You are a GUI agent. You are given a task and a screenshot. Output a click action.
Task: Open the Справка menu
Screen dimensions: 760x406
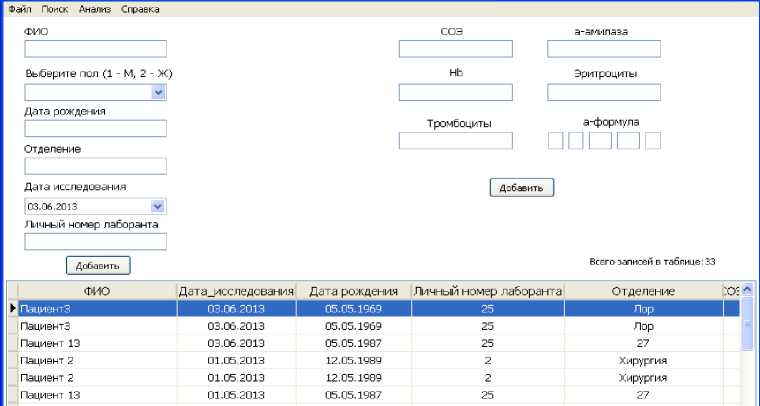tap(140, 9)
